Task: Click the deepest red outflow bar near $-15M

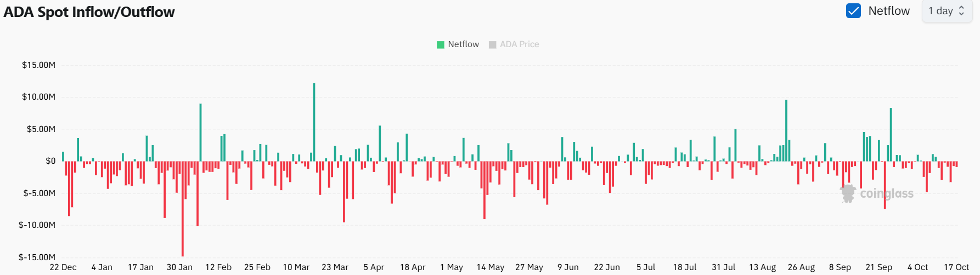Action: tap(182, 209)
